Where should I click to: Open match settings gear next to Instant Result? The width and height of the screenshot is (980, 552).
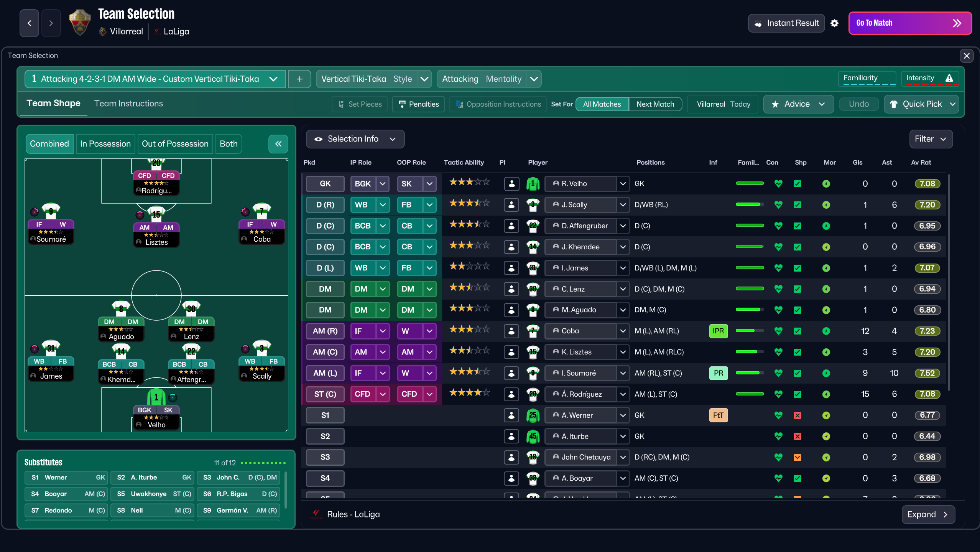pyautogui.click(x=834, y=23)
